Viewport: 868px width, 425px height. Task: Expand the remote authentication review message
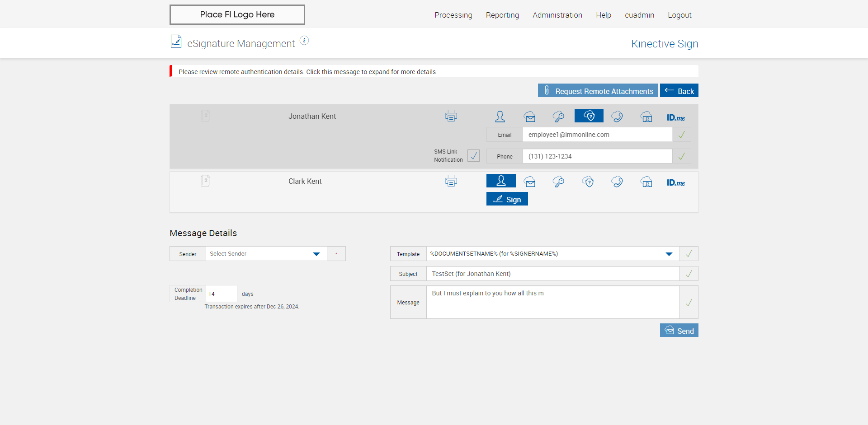pyautogui.click(x=434, y=71)
